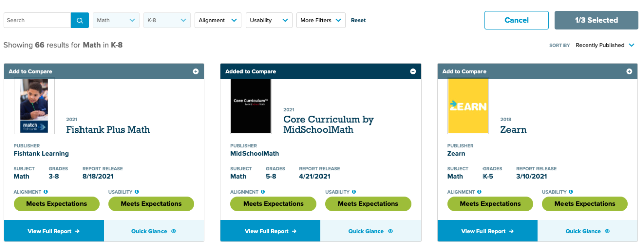View Full Report for Fishtank Plus Math

(54, 231)
